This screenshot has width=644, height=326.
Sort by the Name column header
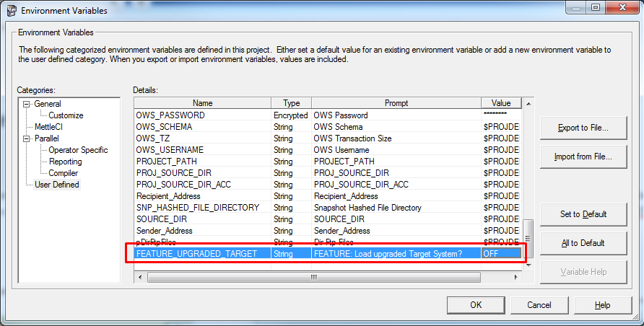pos(202,103)
